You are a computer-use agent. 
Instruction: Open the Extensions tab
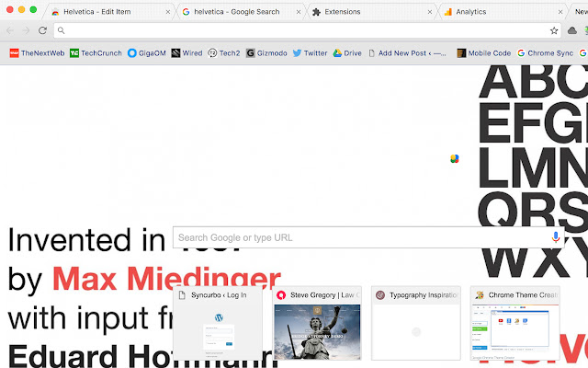click(x=371, y=12)
